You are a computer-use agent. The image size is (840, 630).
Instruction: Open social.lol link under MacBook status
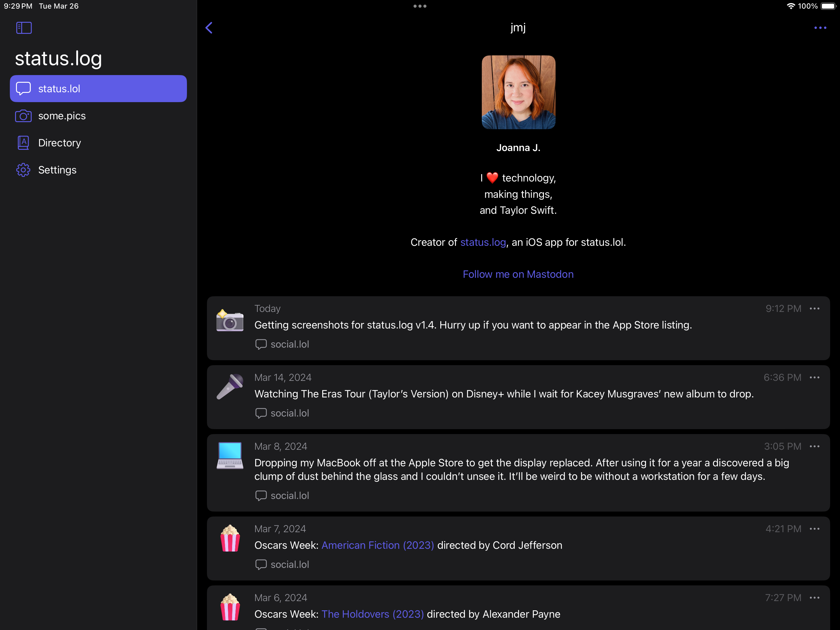point(282,496)
